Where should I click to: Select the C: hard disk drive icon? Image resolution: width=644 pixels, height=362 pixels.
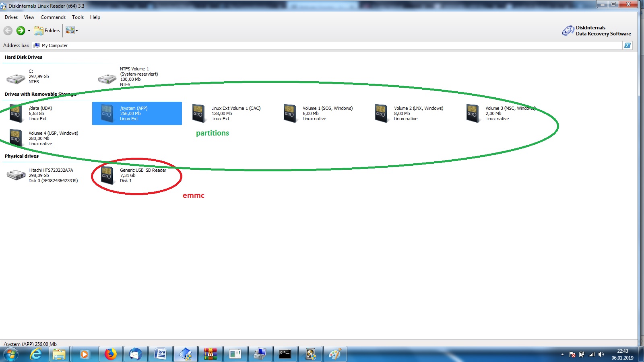[16, 78]
